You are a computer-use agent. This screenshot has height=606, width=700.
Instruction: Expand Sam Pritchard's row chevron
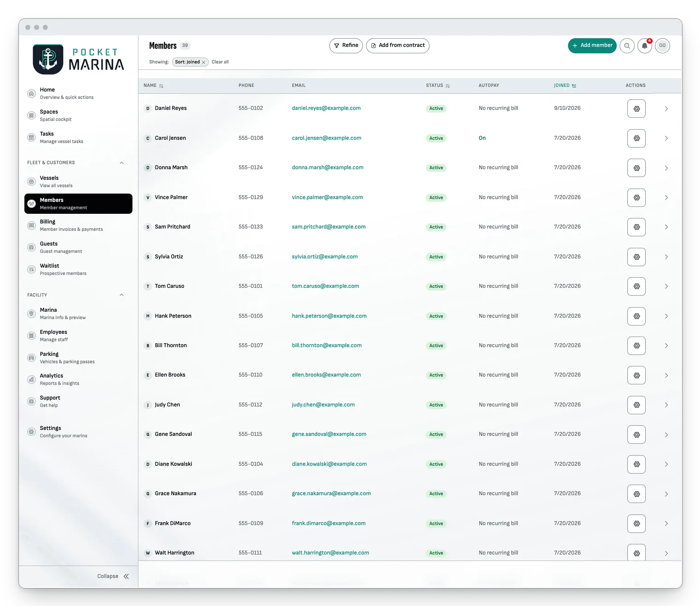pos(666,227)
